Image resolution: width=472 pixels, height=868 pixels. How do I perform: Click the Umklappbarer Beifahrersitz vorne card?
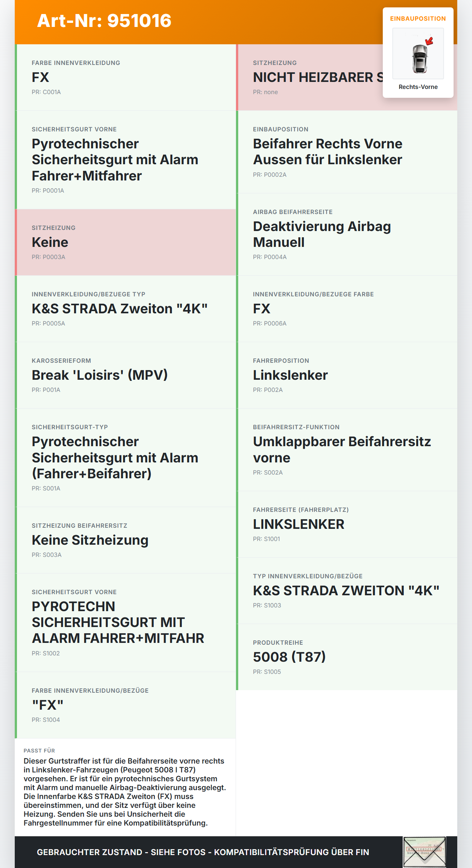tap(347, 450)
